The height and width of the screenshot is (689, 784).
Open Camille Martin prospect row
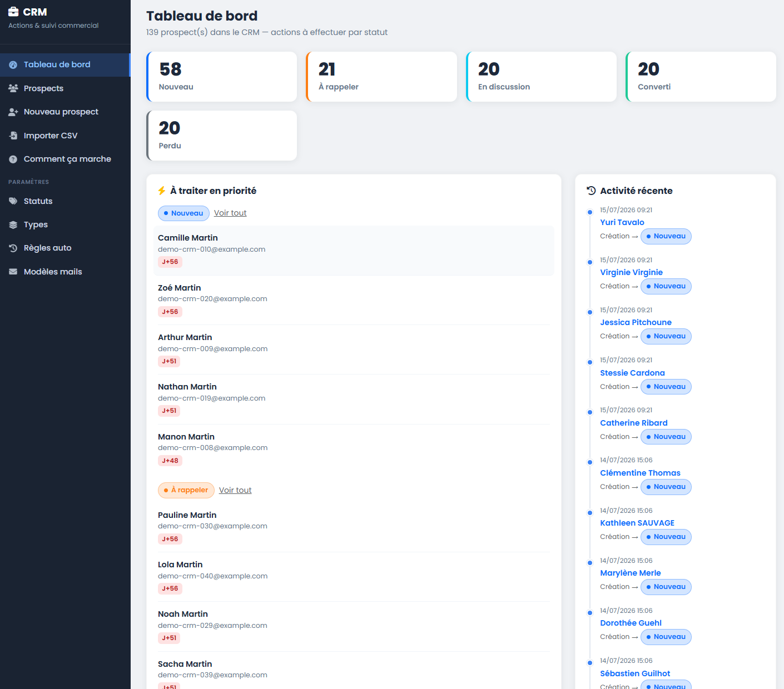354,250
